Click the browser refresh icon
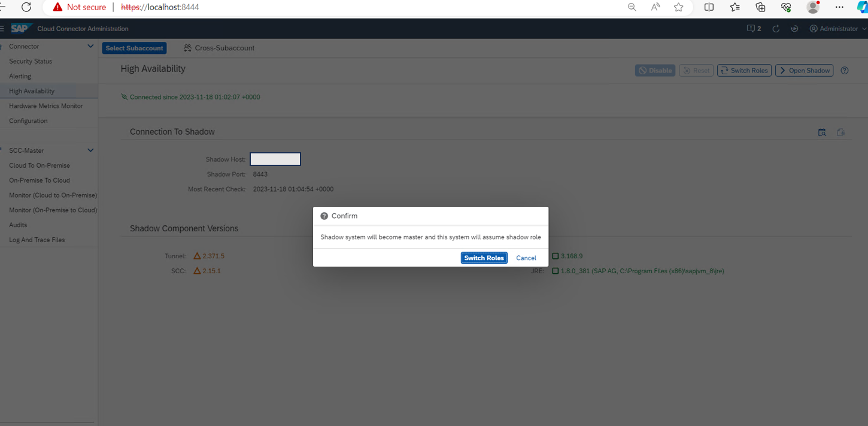The image size is (868, 426). [x=26, y=7]
